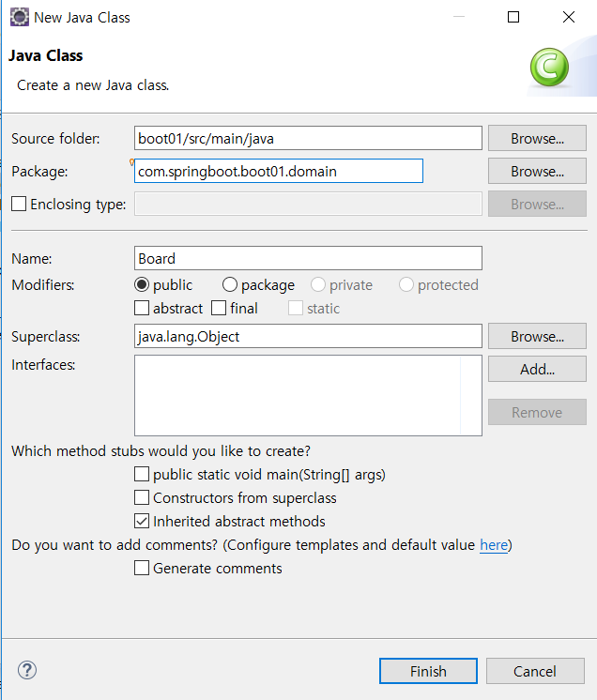597x700 pixels.
Task: Close the New Java Class dialog
Action: pyautogui.click(x=569, y=17)
